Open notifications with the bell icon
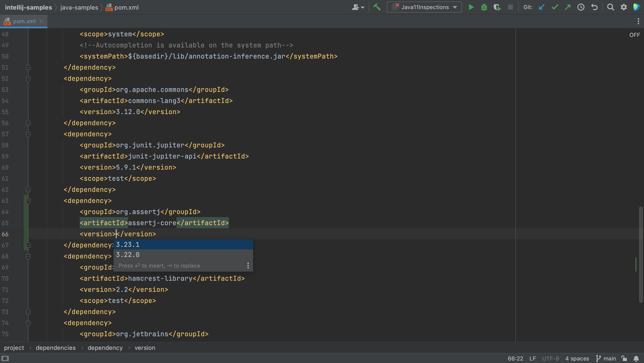Image resolution: width=644 pixels, height=363 pixels. tap(636, 358)
